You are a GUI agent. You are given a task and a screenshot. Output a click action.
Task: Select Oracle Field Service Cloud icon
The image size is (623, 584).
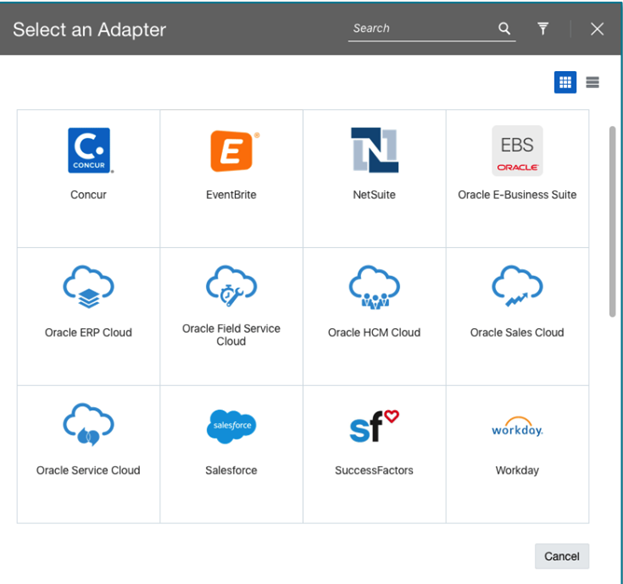point(231,286)
